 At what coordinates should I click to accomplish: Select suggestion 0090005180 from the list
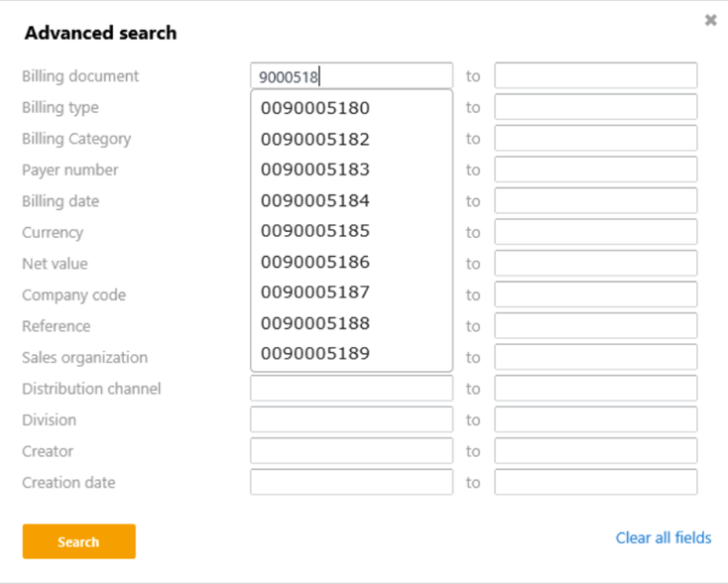[315, 108]
